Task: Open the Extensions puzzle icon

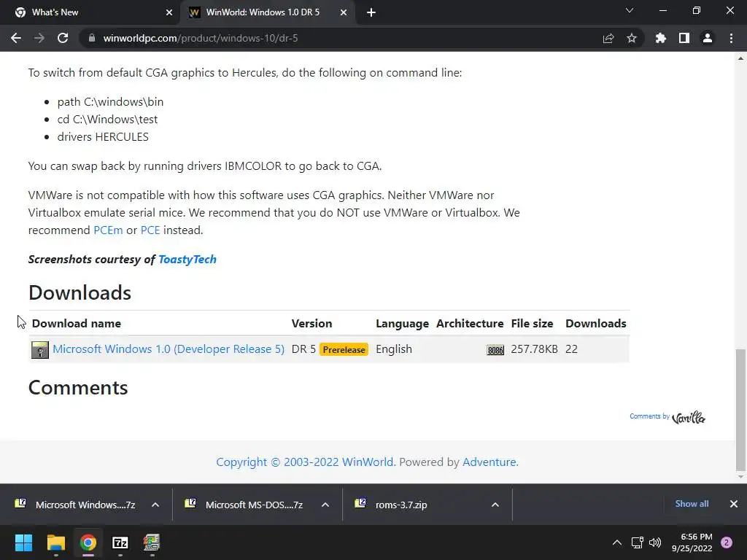Action: [661, 38]
